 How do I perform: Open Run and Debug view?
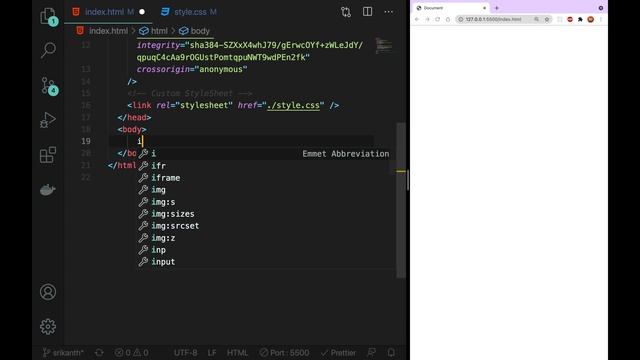[x=48, y=120]
